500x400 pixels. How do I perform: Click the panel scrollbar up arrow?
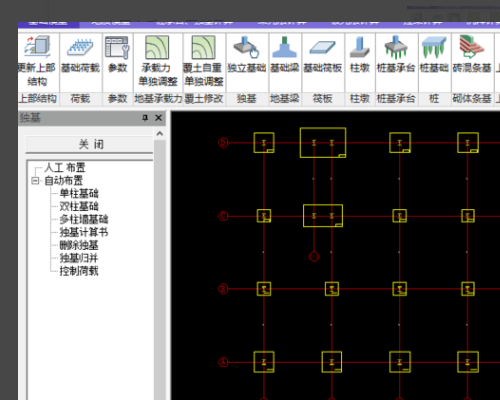pos(160,134)
